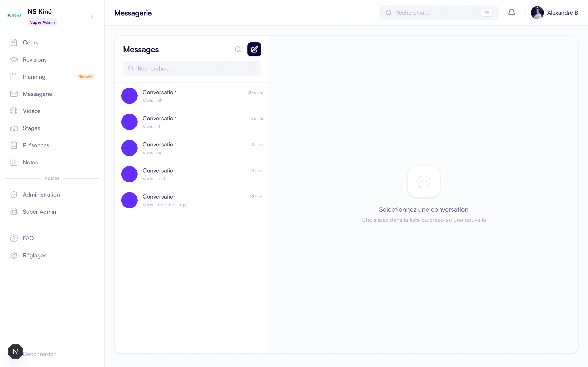588x367 pixels.
Task: Open the conversation dated 20 mars
Action: pyautogui.click(x=192, y=96)
